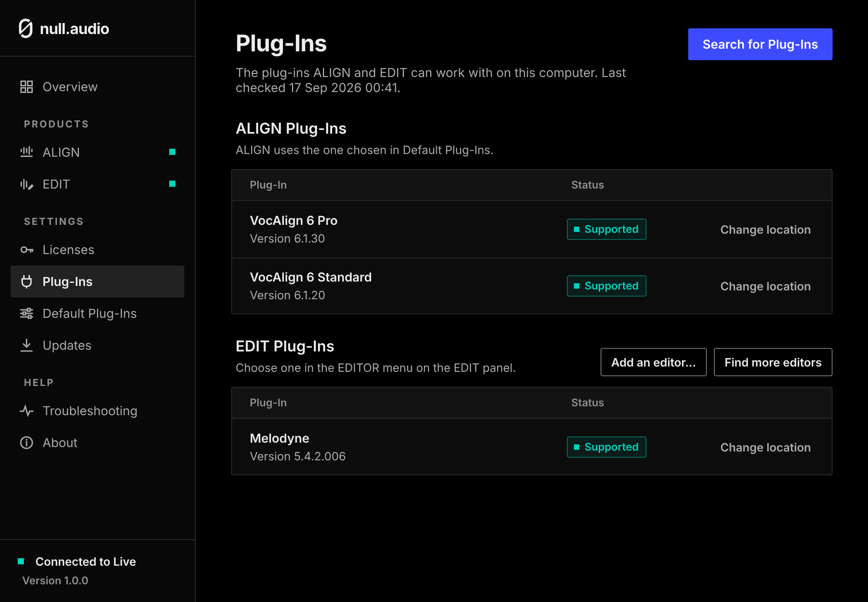The image size is (868, 602).
Task: Click Add an editor... button
Action: tap(653, 362)
